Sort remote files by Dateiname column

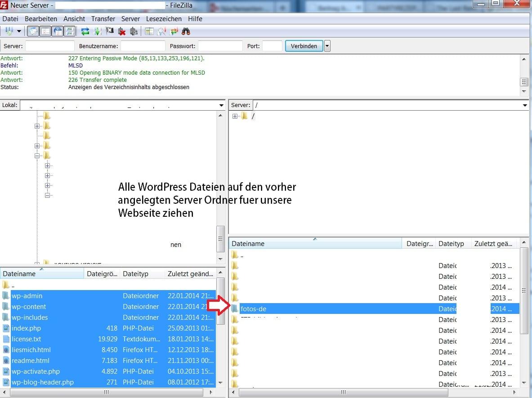click(316, 243)
